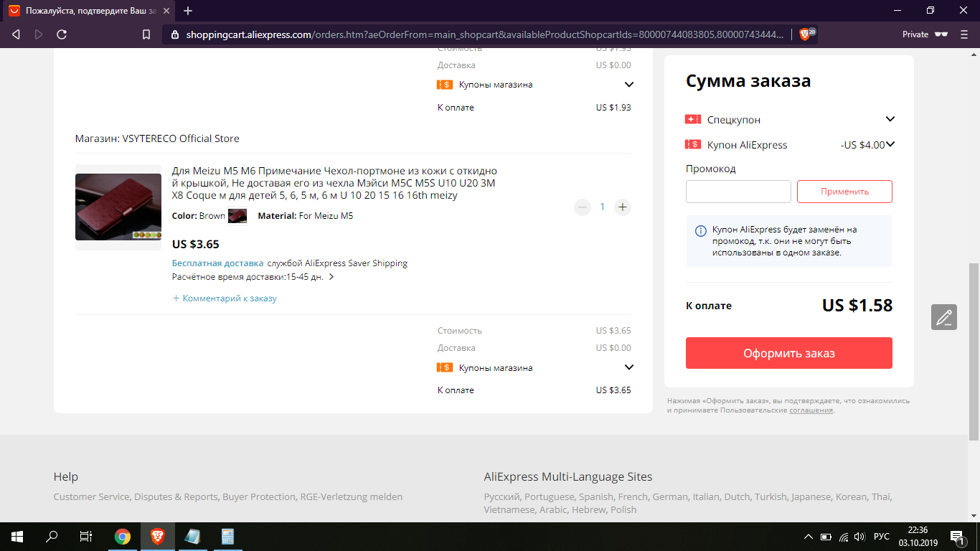
Task: Switch to the Русский language site
Action: tap(501, 496)
